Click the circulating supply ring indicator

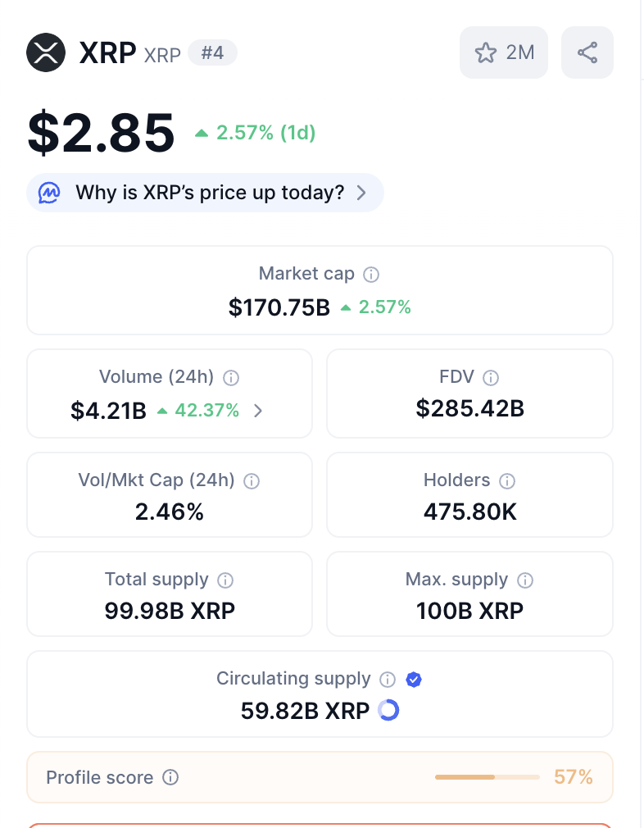pyautogui.click(x=388, y=710)
